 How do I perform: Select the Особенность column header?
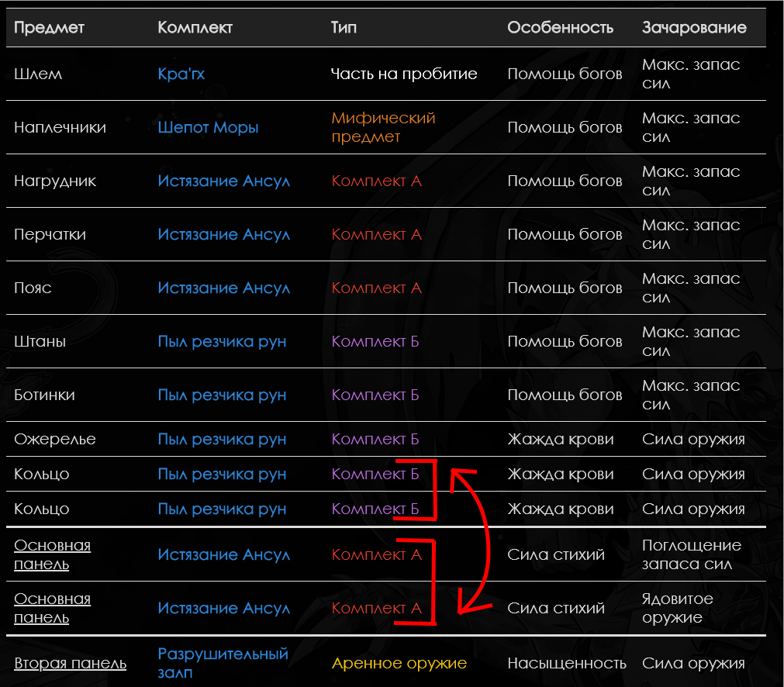(x=561, y=27)
